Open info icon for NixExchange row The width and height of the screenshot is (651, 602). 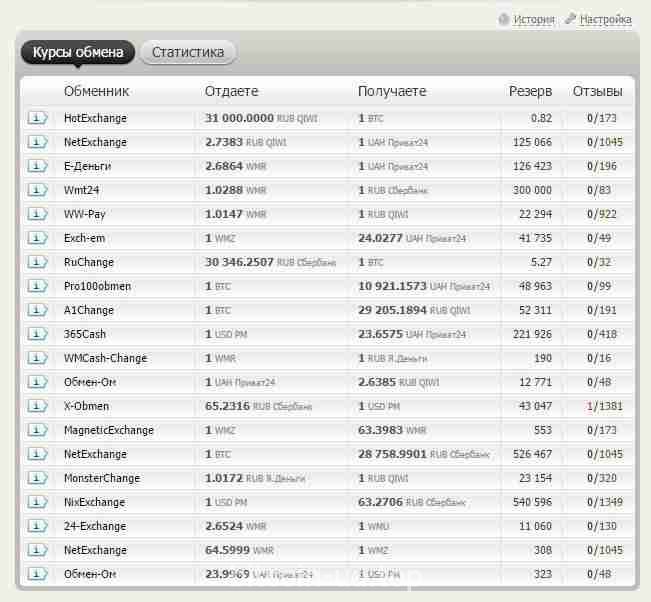(x=37, y=502)
